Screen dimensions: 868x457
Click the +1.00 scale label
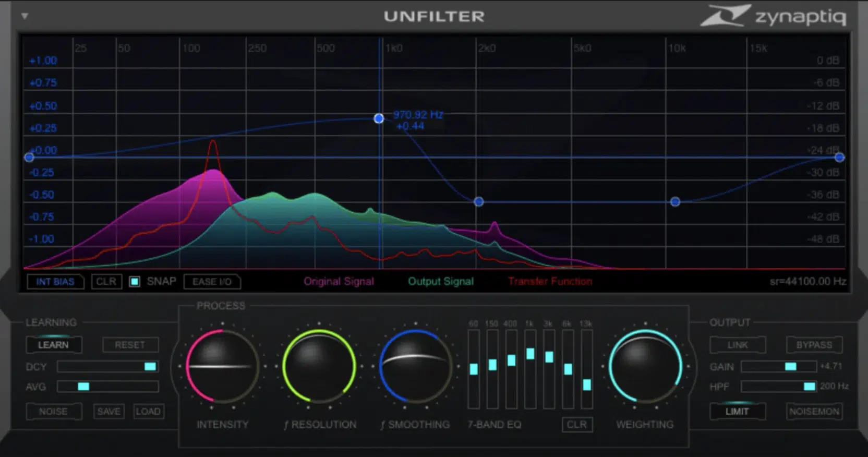click(x=43, y=61)
